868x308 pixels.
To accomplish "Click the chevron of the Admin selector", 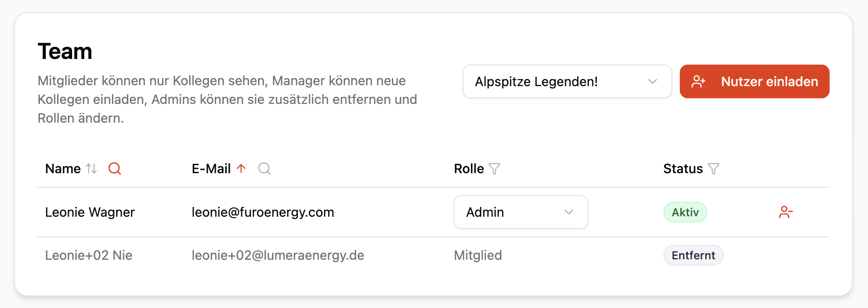I will click(x=569, y=212).
